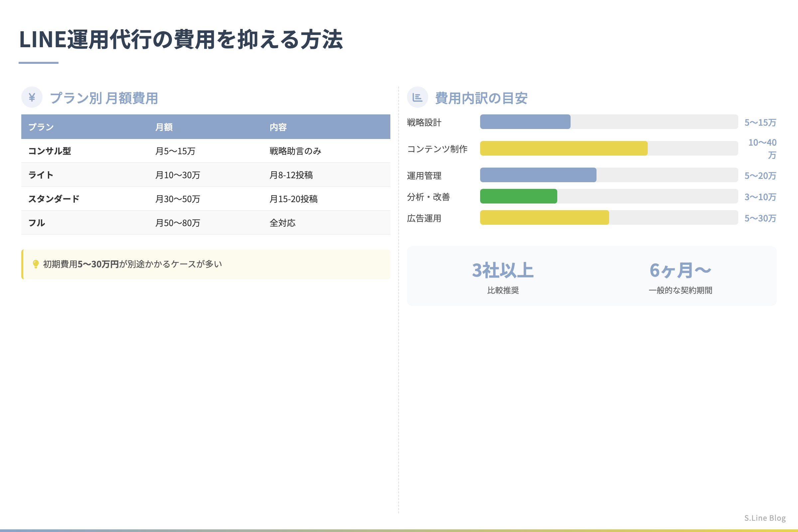Click the slide title LINE運用代行の費用を抑える方法
The width and height of the screenshot is (798, 532).
pos(181,39)
